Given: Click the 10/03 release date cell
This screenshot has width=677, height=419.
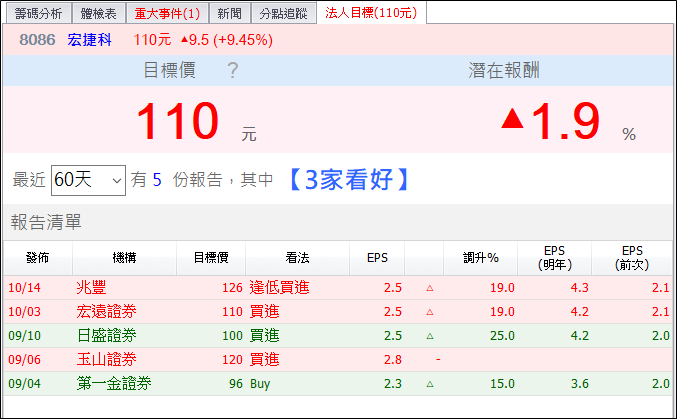Looking at the screenshot, I should click(x=25, y=311).
